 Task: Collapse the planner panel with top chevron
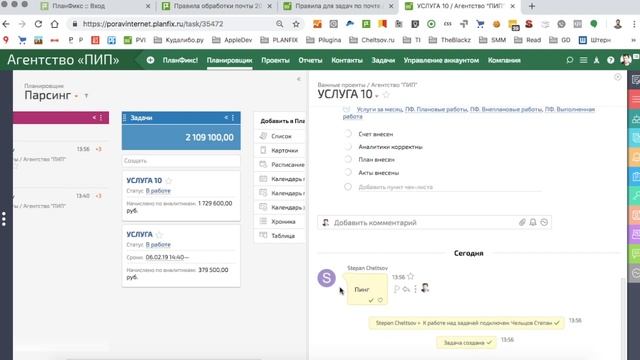tap(299, 79)
